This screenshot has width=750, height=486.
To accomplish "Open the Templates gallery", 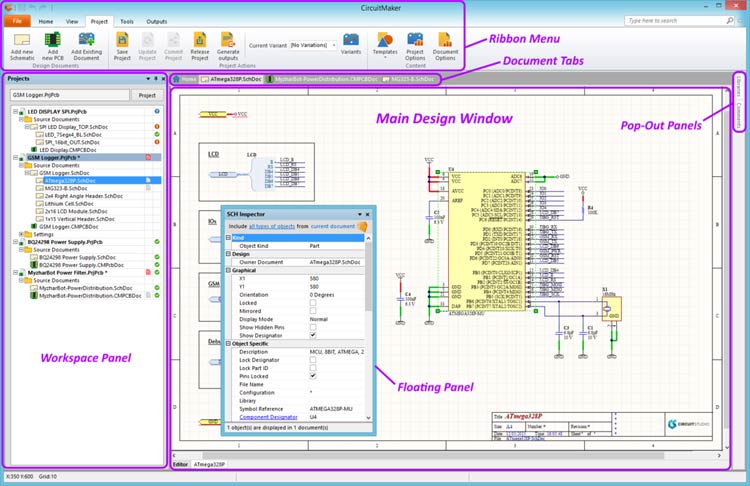I will tap(385, 40).
